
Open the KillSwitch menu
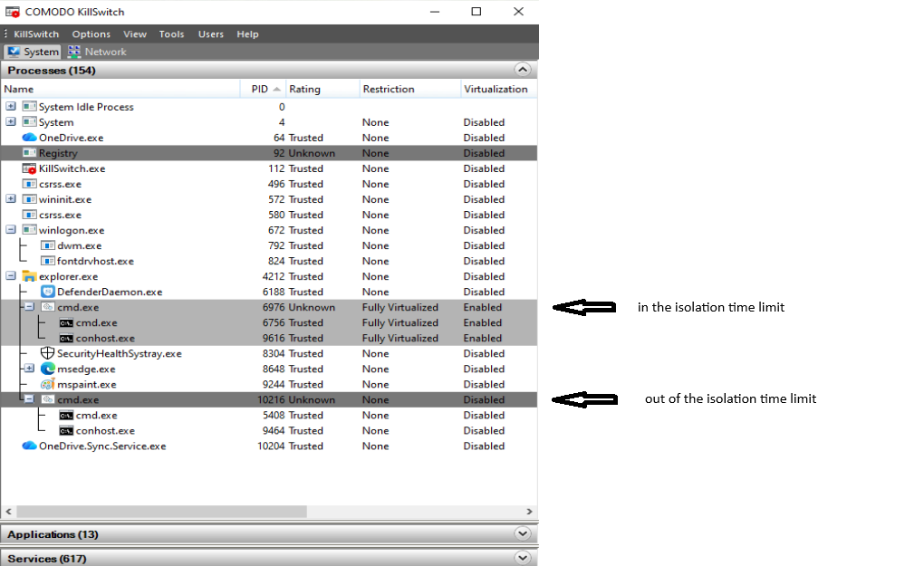tap(36, 34)
